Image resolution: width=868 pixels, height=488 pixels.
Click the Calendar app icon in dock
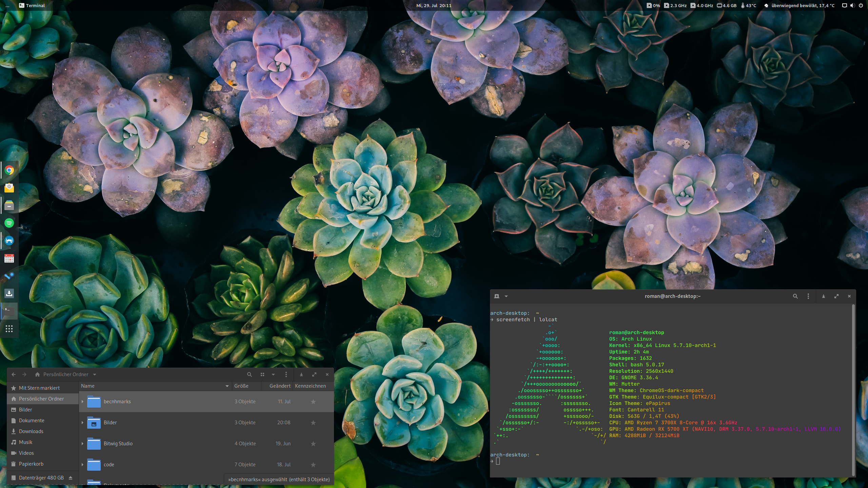tap(9, 258)
